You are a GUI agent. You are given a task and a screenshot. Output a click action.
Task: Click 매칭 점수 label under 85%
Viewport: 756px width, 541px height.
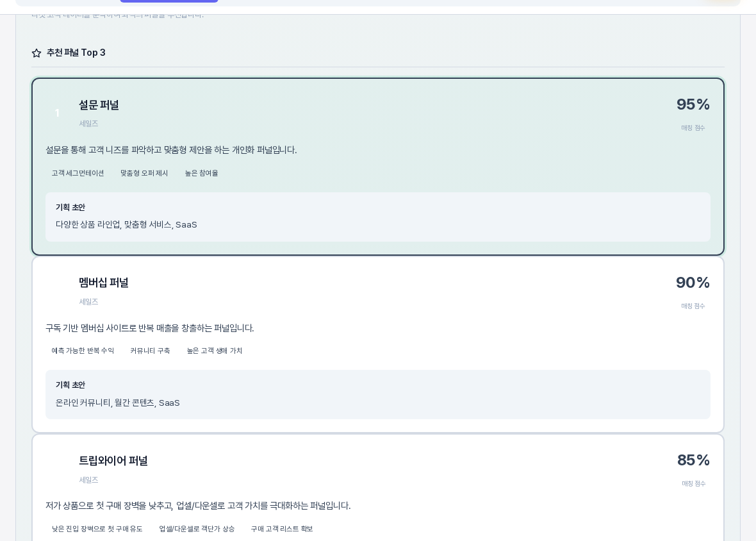(693, 483)
